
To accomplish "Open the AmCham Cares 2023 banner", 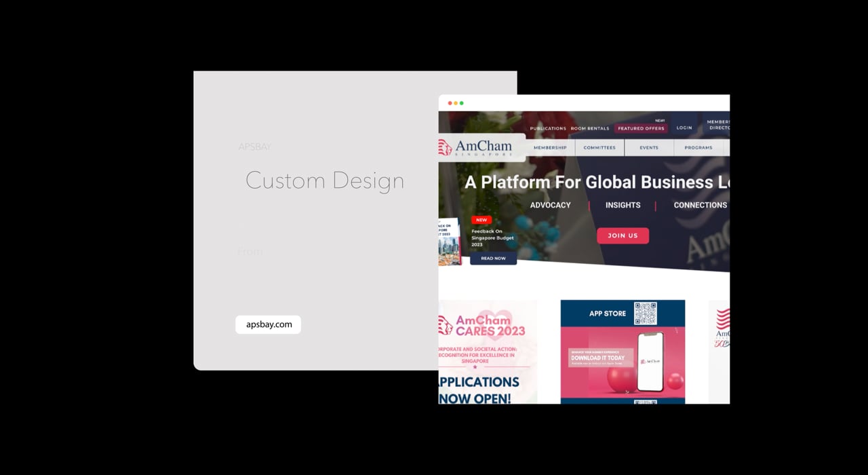I will pyautogui.click(x=488, y=351).
